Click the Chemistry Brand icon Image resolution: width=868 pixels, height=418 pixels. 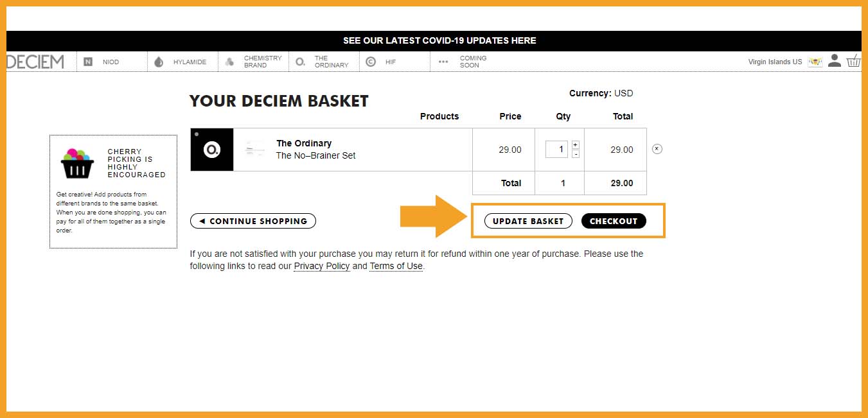pos(229,62)
